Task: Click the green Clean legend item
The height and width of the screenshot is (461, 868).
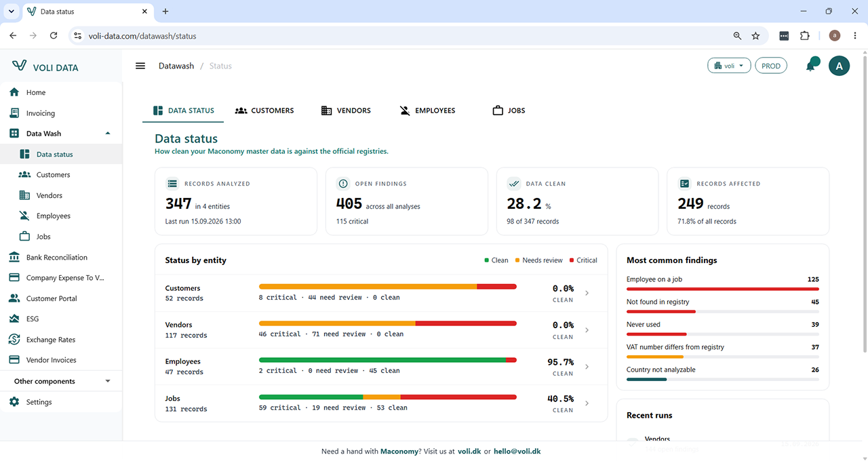Action: pos(496,260)
